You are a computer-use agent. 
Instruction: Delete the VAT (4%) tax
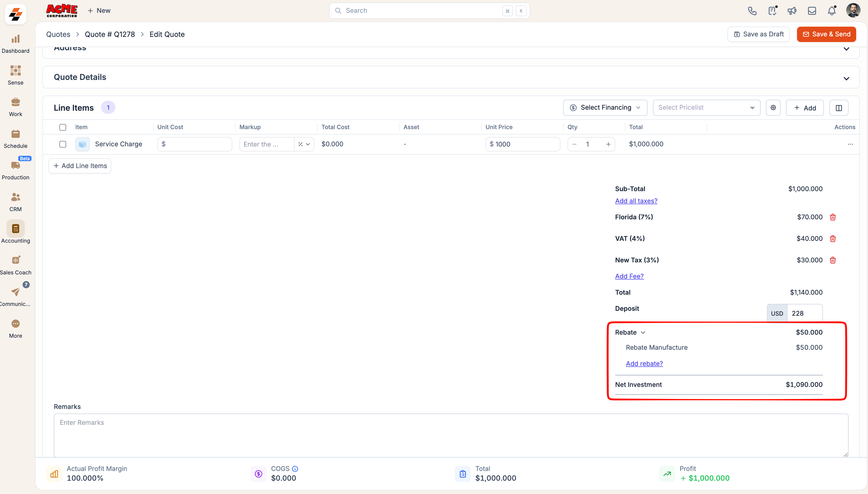coord(833,239)
